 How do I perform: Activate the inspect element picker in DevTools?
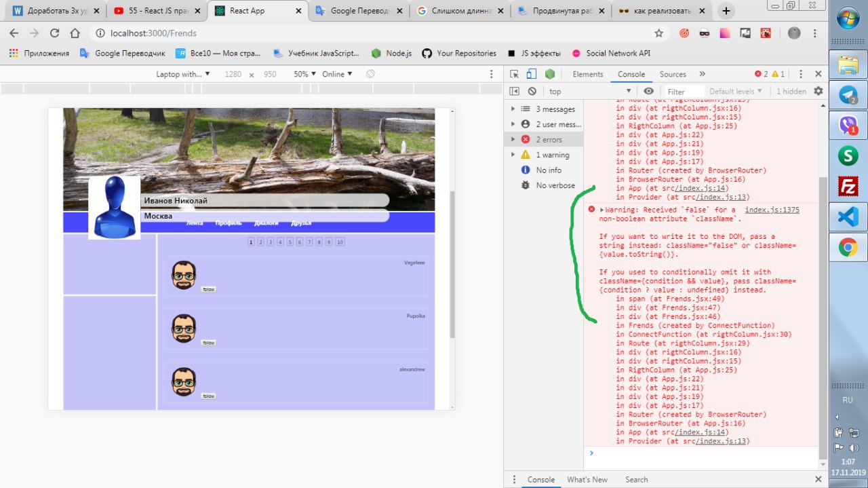coord(515,75)
